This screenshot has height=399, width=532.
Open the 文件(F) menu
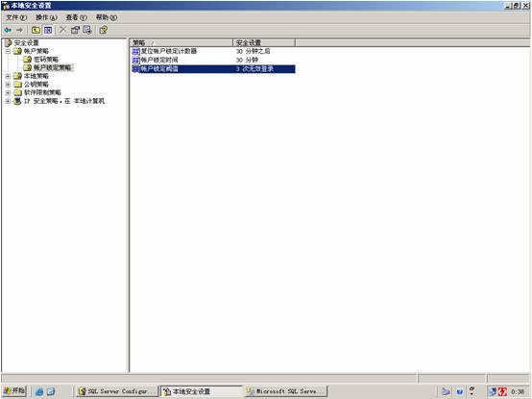[x=16, y=17]
